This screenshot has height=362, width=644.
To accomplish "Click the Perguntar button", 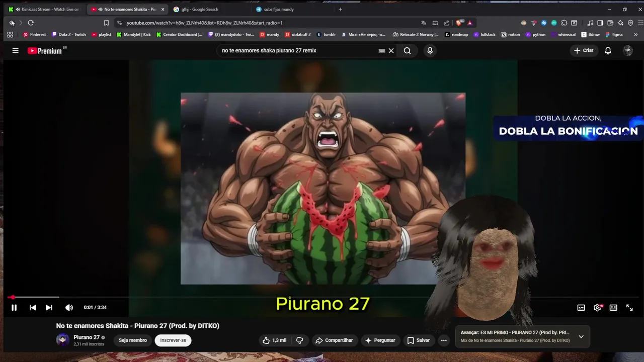I will coord(380,340).
